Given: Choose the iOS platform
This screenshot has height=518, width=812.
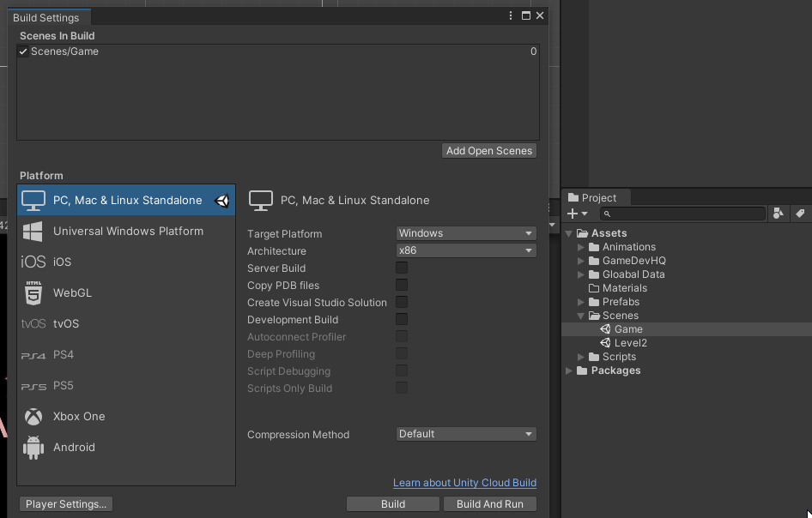Looking at the screenshot, I should 126,262.
